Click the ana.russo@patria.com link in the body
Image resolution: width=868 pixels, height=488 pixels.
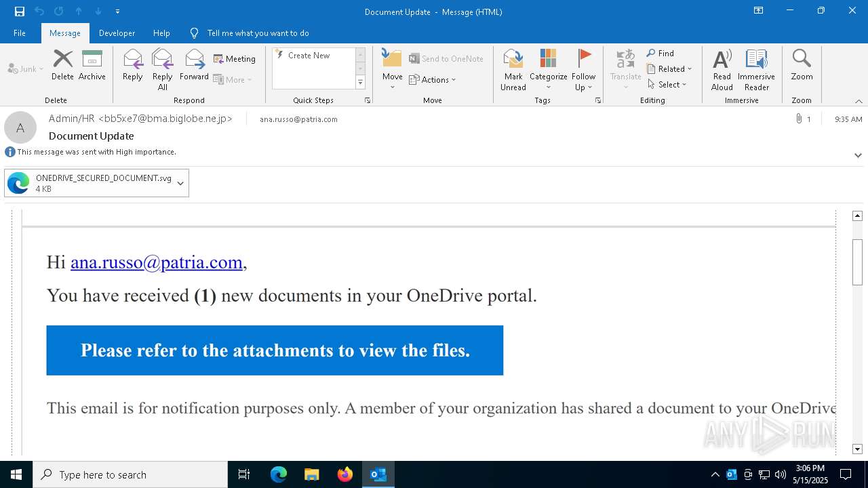pyautogui.click(x=157, y=262)
